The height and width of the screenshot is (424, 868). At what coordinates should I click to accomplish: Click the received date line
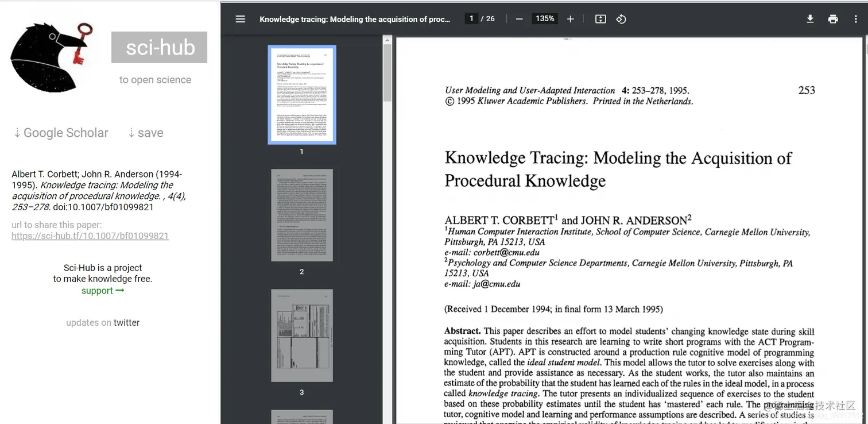553,309
